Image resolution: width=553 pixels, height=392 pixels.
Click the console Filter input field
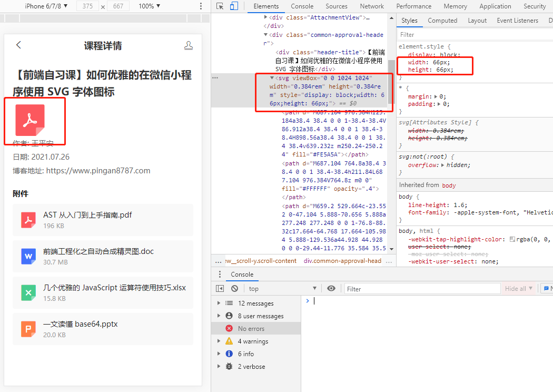click(422, 289)
